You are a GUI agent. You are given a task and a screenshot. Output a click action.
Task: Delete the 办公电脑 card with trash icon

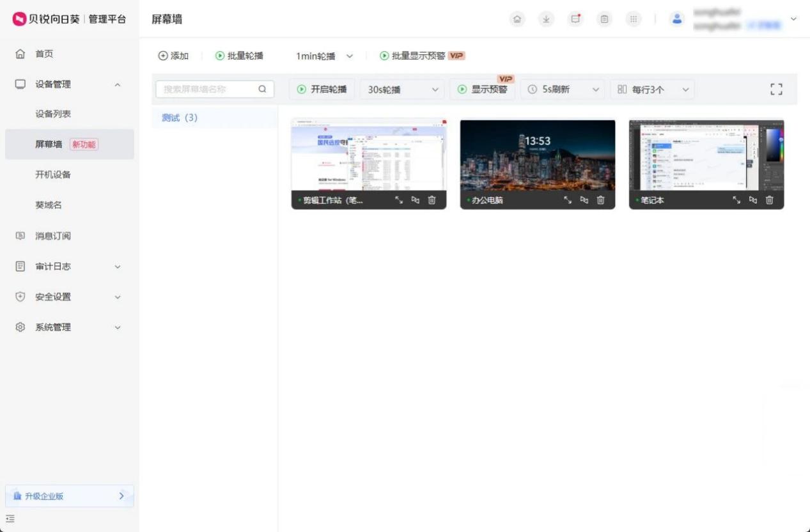pos(600,200)
